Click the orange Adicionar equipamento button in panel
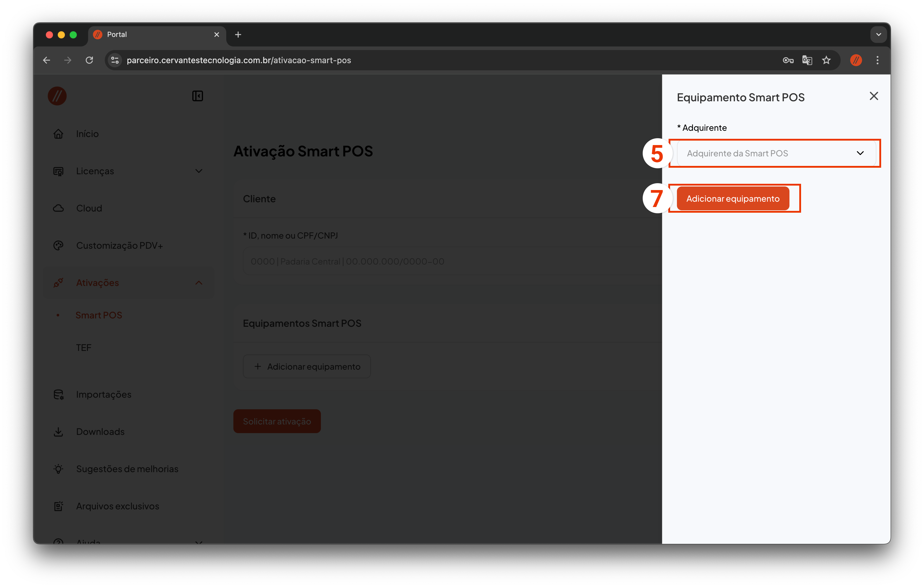The image size is (924, 588). [x=733, y=199]
